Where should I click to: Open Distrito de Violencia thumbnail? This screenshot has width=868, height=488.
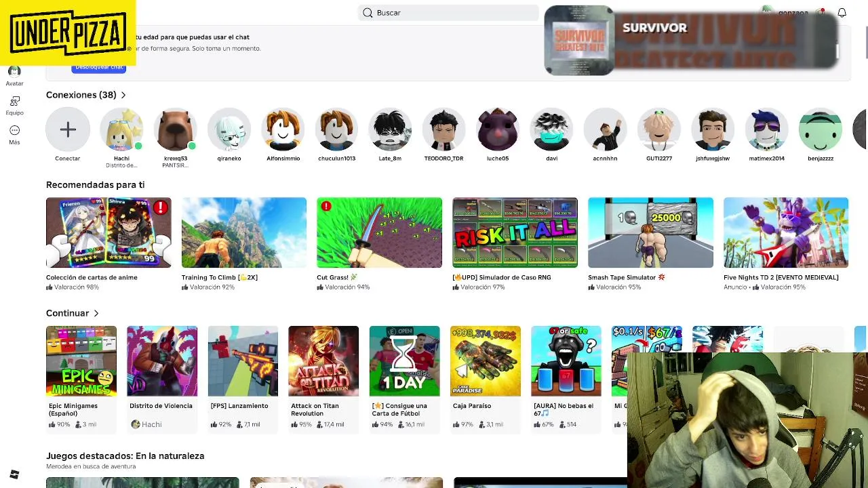162,361
